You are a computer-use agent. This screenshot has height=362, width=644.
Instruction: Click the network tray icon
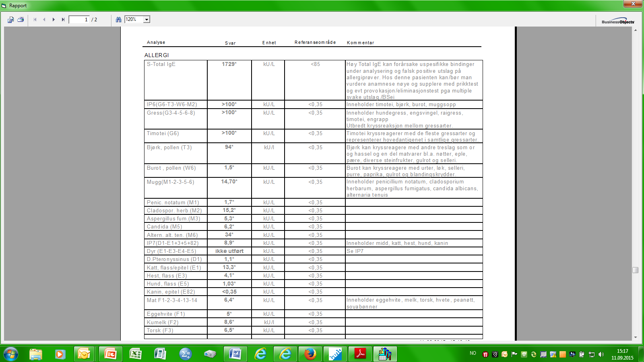pos(592,354)
